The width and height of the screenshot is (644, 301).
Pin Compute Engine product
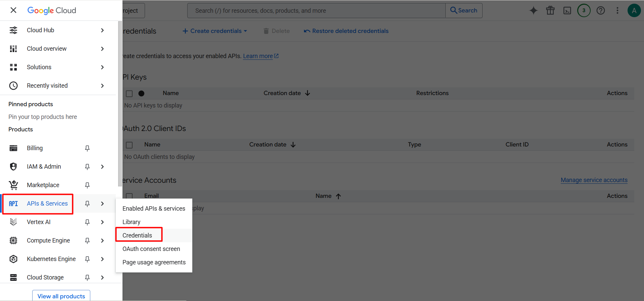(87, 241)
